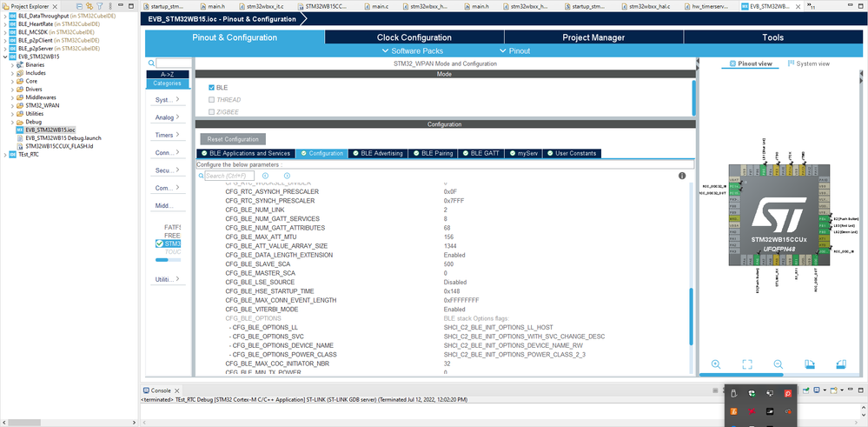868x427 pixels.
Task: Open the Pinout view icon tab
Action: point(750,63)
